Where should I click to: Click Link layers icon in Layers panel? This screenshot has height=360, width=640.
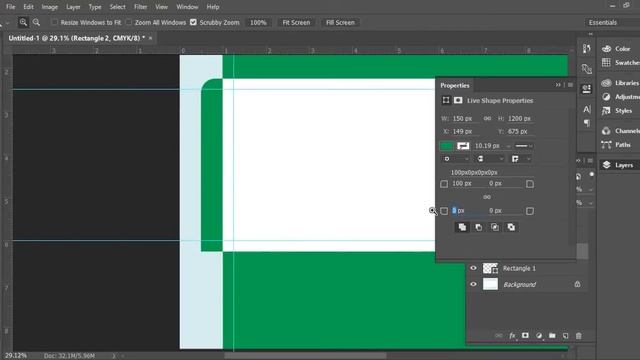[499, 336]
